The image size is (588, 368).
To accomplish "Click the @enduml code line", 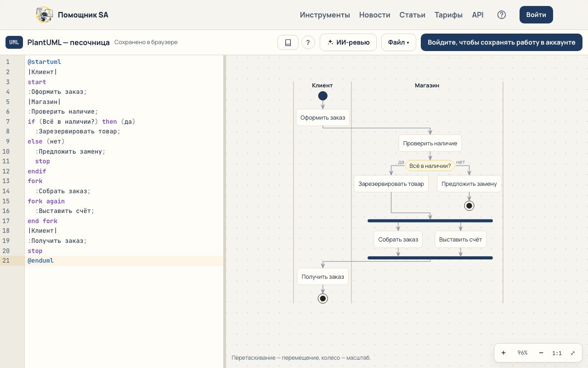I will pos(124,261).
